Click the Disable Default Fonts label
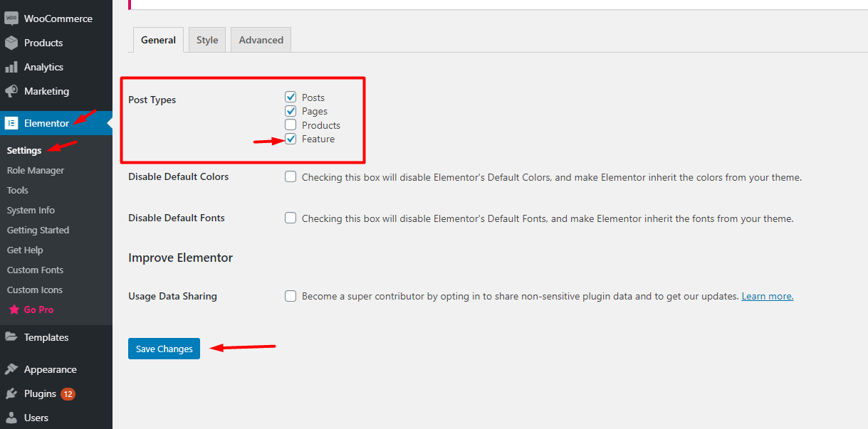This screenshot has height=429, width=868. (177, 218)
